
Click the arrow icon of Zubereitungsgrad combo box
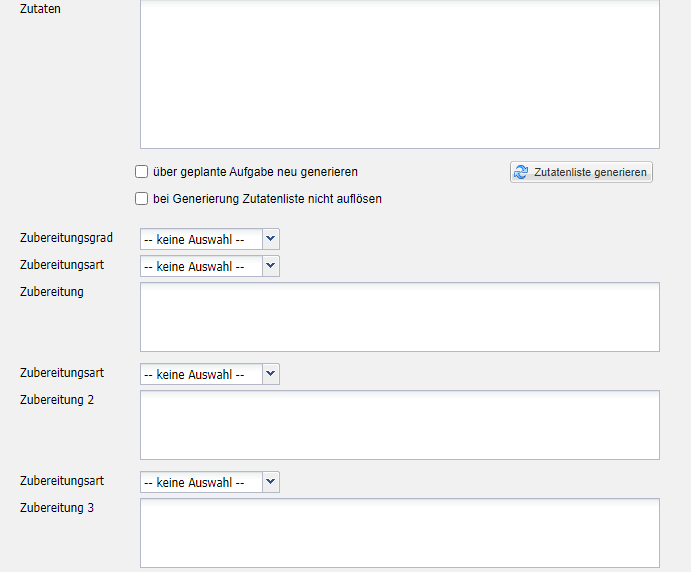(271, 239)
